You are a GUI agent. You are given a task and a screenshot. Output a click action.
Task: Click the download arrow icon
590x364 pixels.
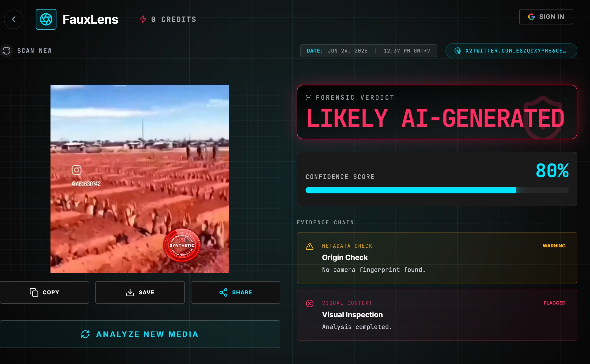click(130, 292)
